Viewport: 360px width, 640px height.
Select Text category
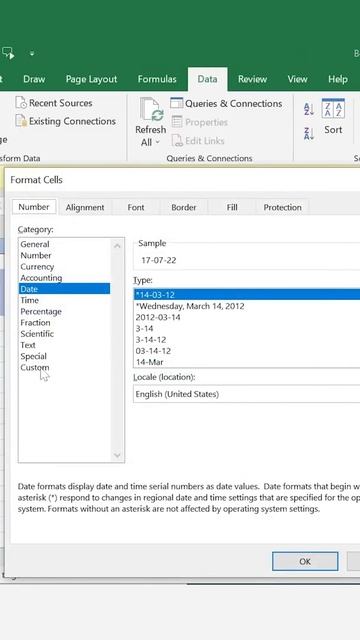click(x=64, y=345)
